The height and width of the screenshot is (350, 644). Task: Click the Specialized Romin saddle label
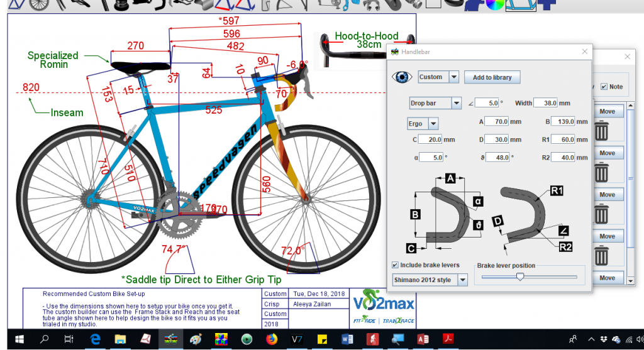coord(53,60)
